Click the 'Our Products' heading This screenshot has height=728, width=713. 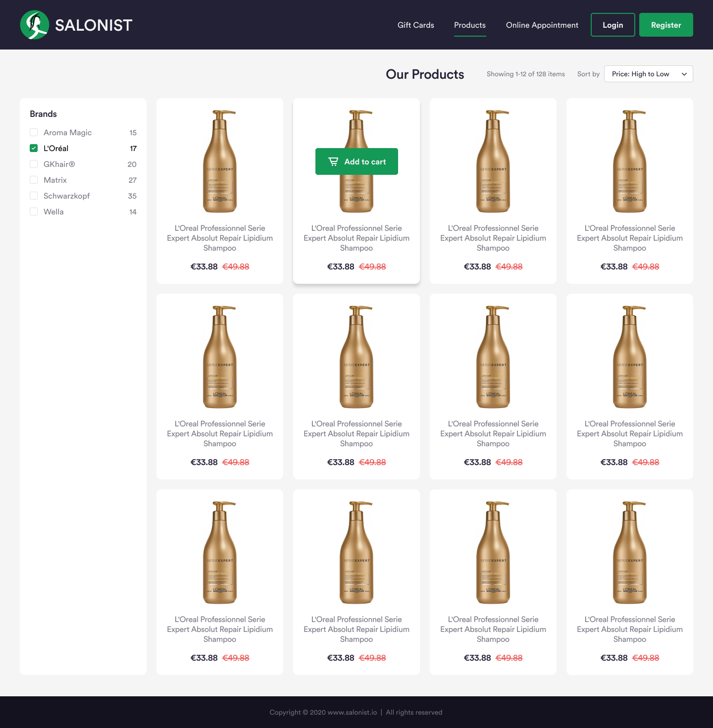pyautogui.click(x=425, y=74)
